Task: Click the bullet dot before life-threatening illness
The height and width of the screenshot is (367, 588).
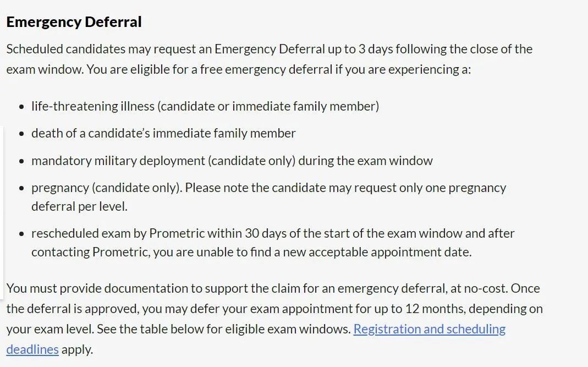Action: tap(21, 107)
